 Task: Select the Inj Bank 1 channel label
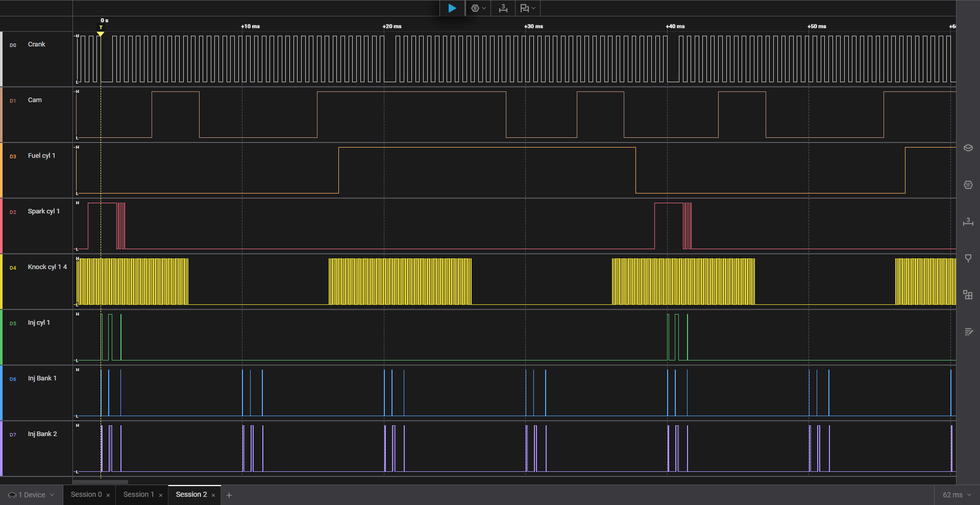pyautogui.click(x=42, y=378)
